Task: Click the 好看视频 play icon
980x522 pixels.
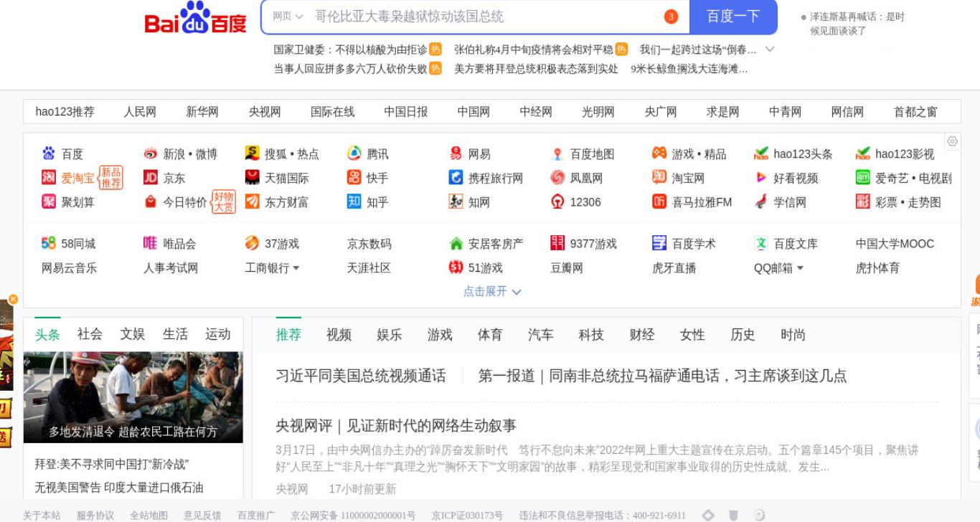Action: pos(761,177)
